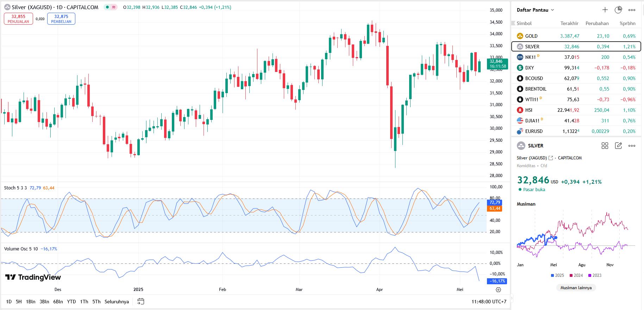Toggle the 2023 seasonal series legend
The height and width of the screenshot is (310, 644).
[595, 275]
